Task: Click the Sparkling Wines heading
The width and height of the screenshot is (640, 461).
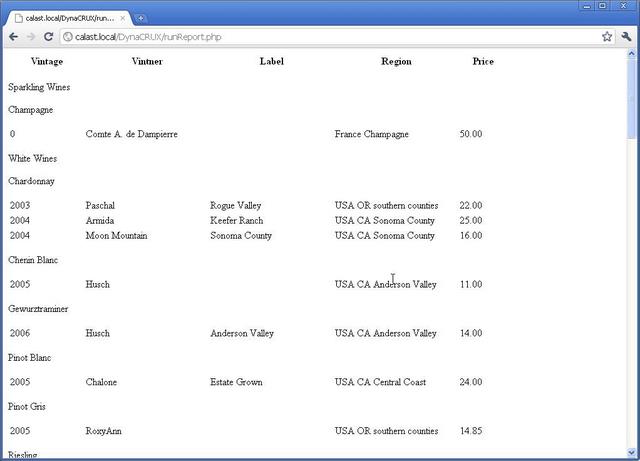Action: 39,87
